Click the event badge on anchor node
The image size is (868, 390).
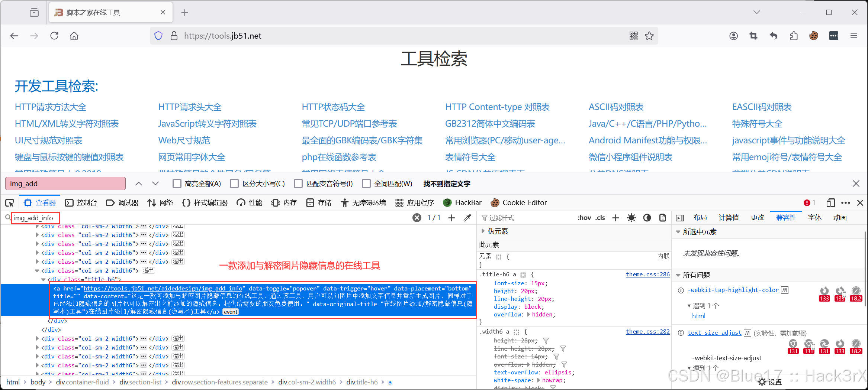click(231, 312)
